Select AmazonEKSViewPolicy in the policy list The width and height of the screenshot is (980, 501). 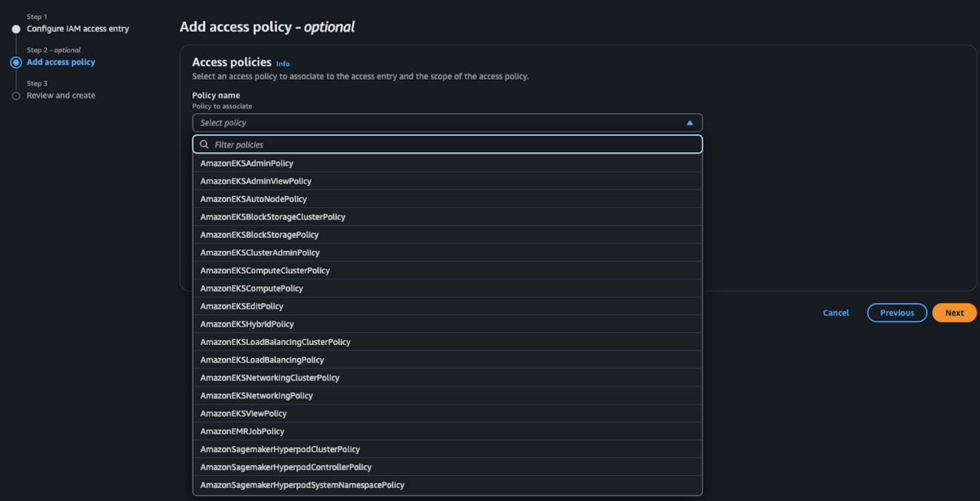[243, 413]
